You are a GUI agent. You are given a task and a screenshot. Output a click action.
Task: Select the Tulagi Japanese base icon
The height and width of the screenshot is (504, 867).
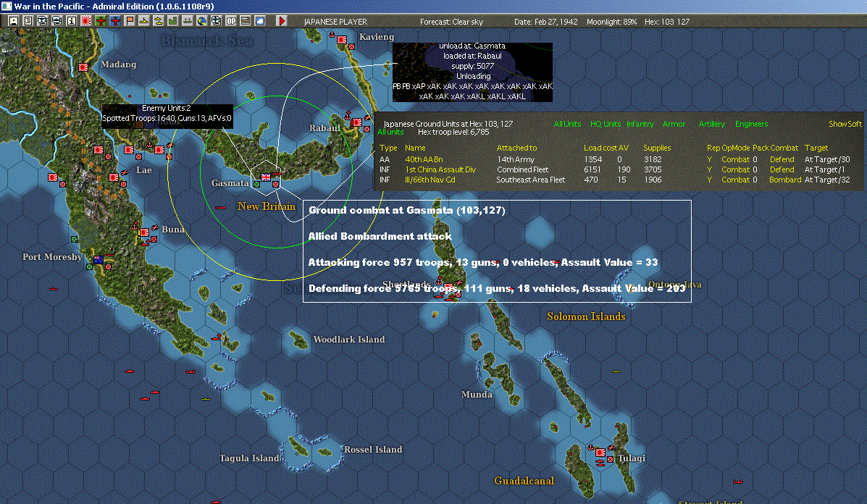(600, 453)
